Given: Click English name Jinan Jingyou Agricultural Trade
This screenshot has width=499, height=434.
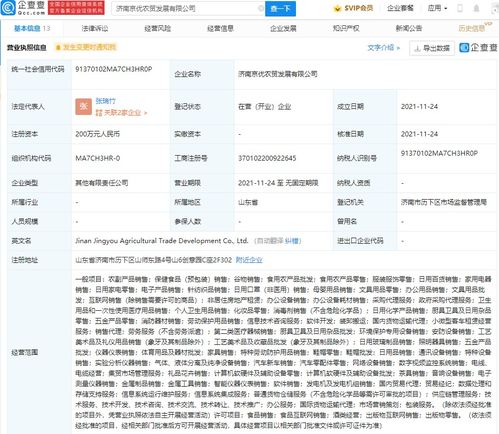Looking at the screenshot, I should (x=162, y=241).
